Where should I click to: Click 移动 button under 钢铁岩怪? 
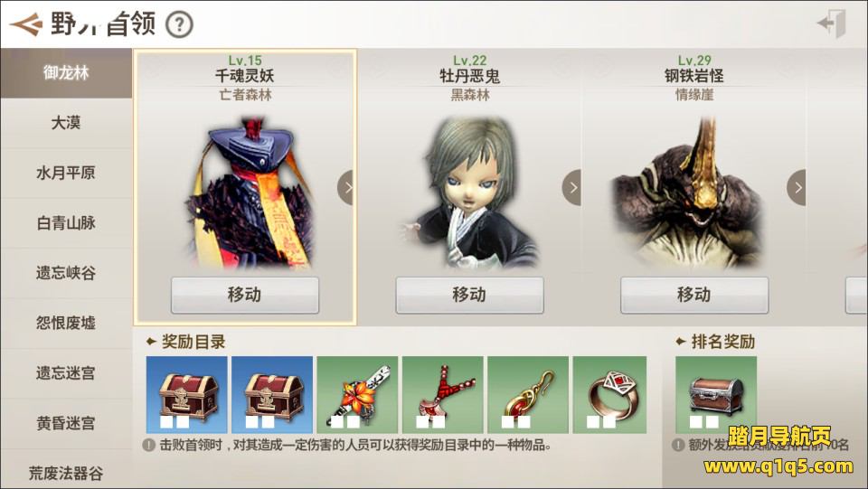point(694,295)
